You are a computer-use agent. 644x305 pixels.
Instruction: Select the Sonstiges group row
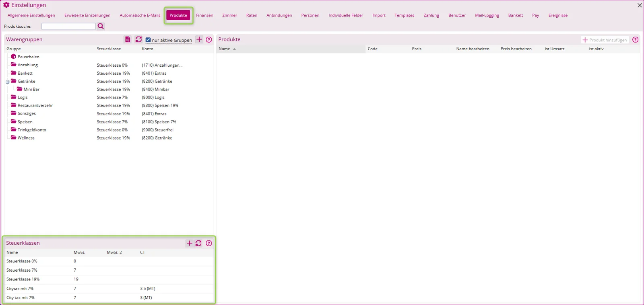coord(109,114)
